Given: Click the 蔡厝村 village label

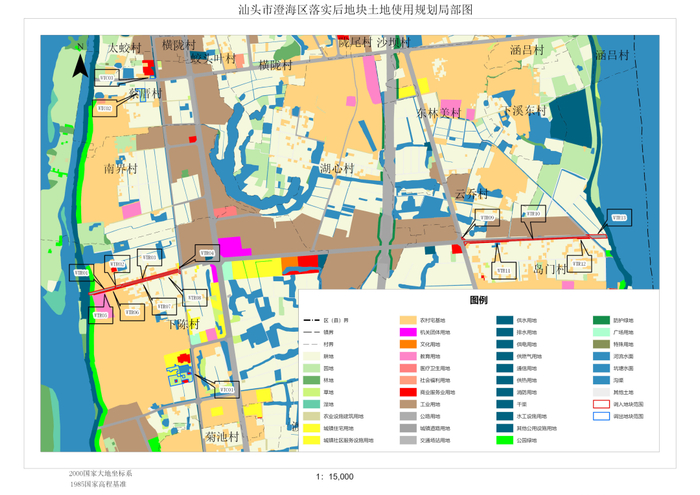Looking at the screenshot, I should click(x=145, y=93).
